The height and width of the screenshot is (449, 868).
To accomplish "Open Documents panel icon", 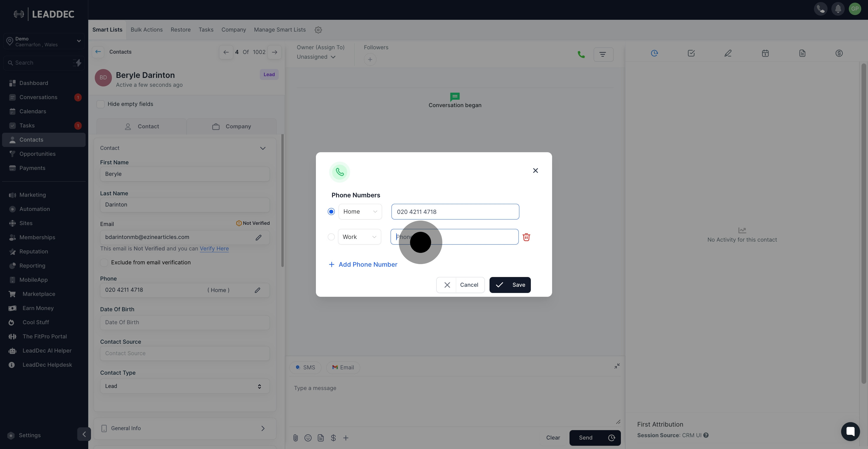I will (x=802, y=53).
